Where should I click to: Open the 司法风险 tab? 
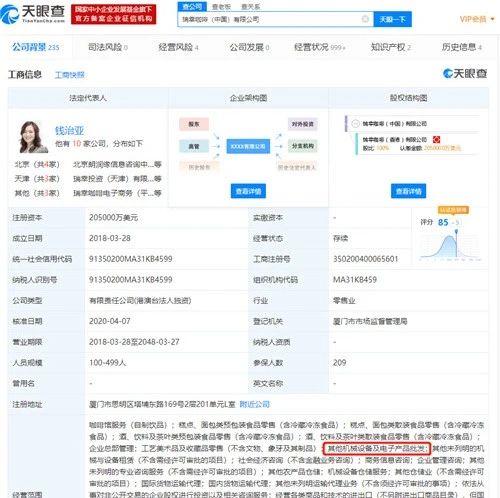point(108,47)
